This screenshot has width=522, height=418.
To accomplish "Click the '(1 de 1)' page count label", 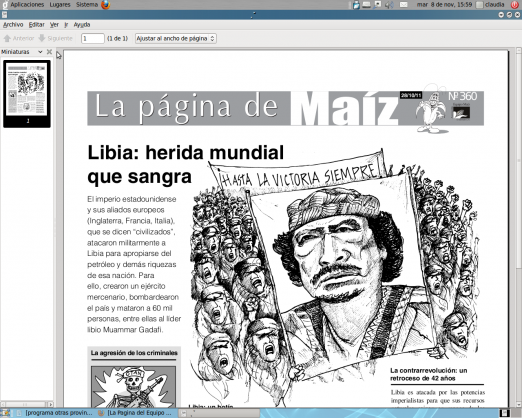I will 117,39.
